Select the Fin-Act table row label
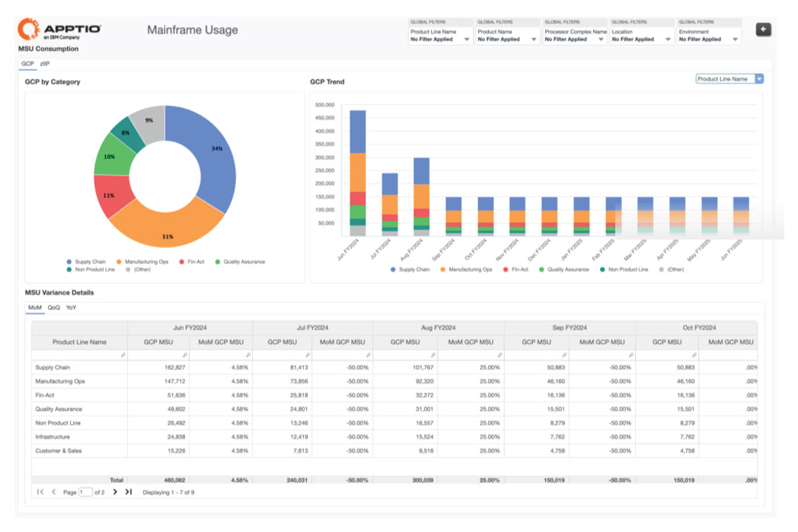Screen dimensions: 798x532 (45, 395)
